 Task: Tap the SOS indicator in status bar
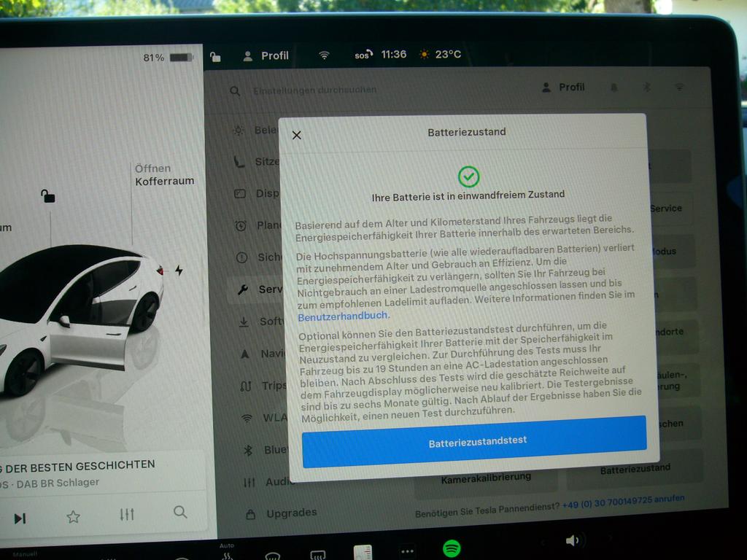(363, 55)
